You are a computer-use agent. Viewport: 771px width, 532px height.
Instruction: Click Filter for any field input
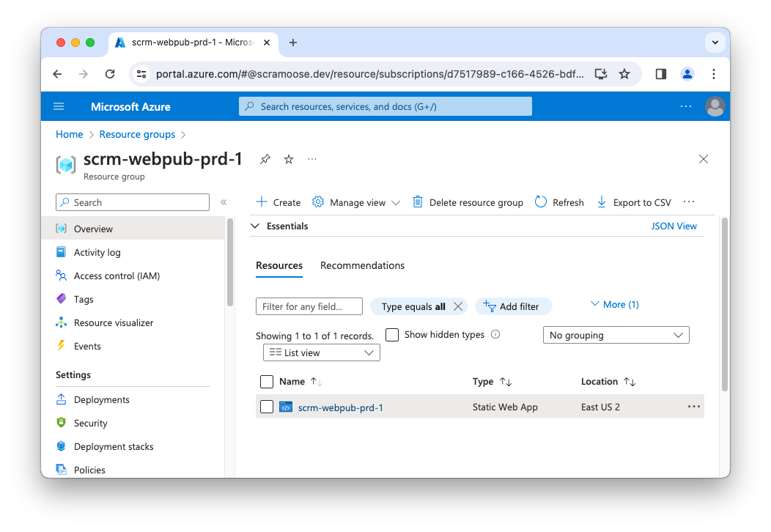point(309,306)
